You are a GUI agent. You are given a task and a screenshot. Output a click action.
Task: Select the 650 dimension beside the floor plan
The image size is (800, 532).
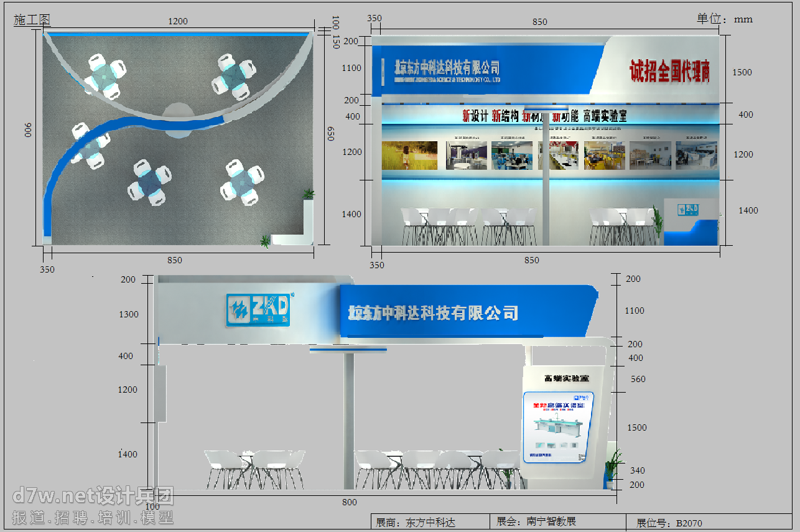(x=330, y=134)
